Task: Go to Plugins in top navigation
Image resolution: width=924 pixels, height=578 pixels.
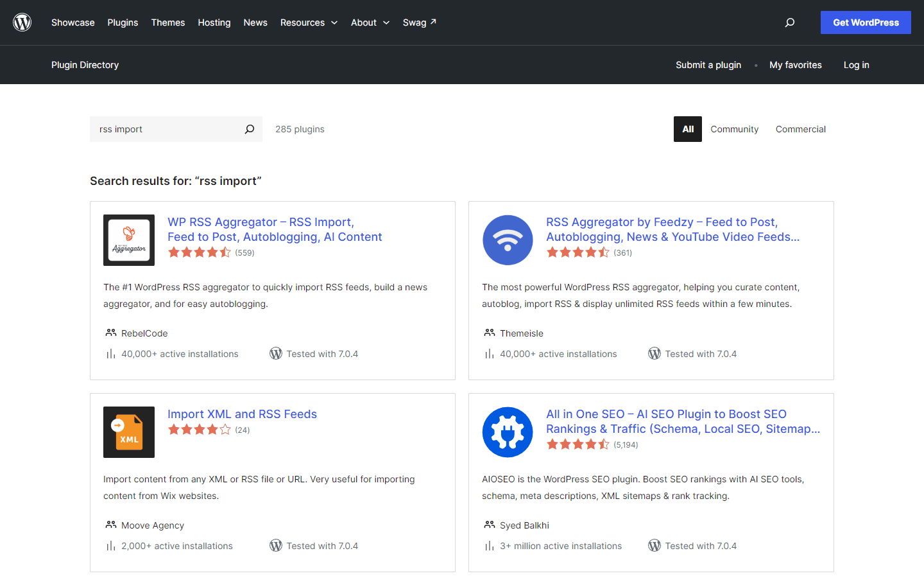Action: click(x=123, y=22)
